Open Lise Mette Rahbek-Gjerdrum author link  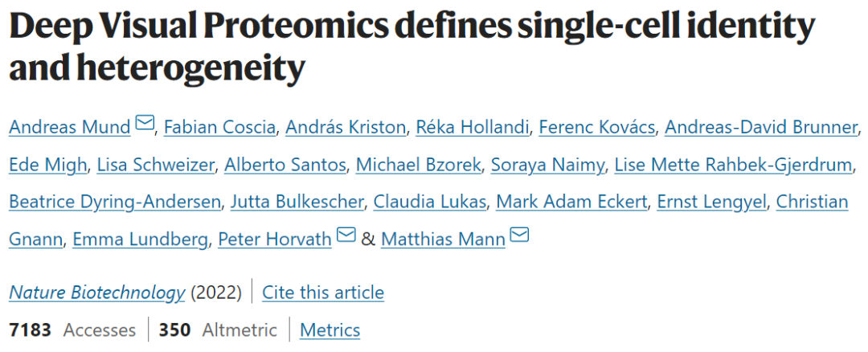pos(732,164)
